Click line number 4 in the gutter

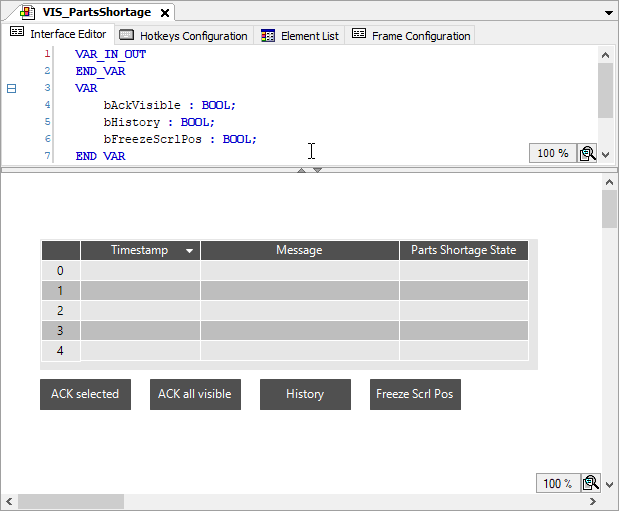click(47, 105)
